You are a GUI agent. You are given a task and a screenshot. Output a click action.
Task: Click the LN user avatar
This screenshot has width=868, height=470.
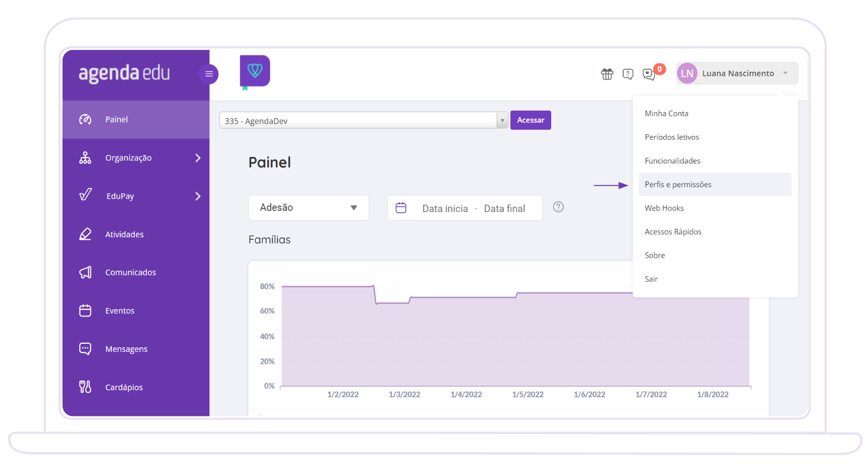[687, 73]
